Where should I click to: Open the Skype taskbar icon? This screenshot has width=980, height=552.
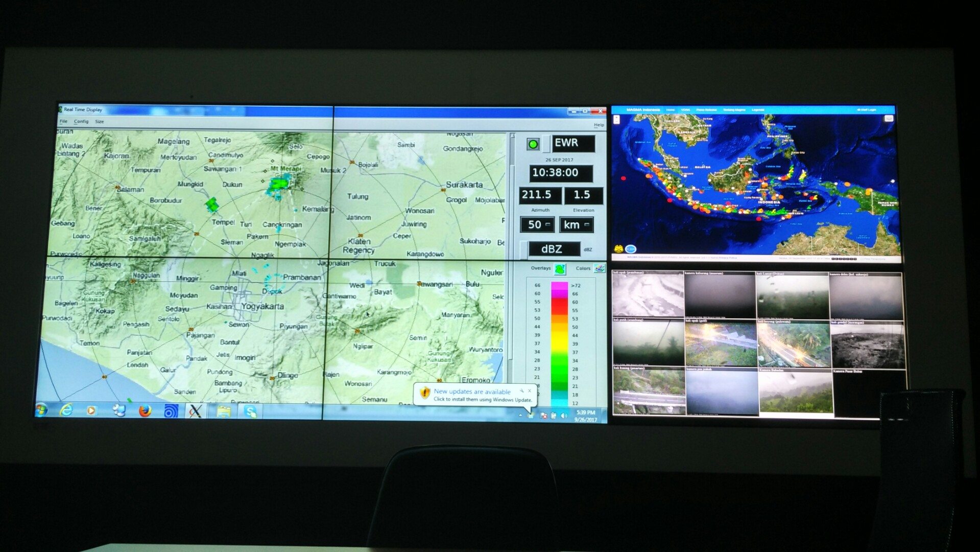pyautogui.click(x=250, y=411)
